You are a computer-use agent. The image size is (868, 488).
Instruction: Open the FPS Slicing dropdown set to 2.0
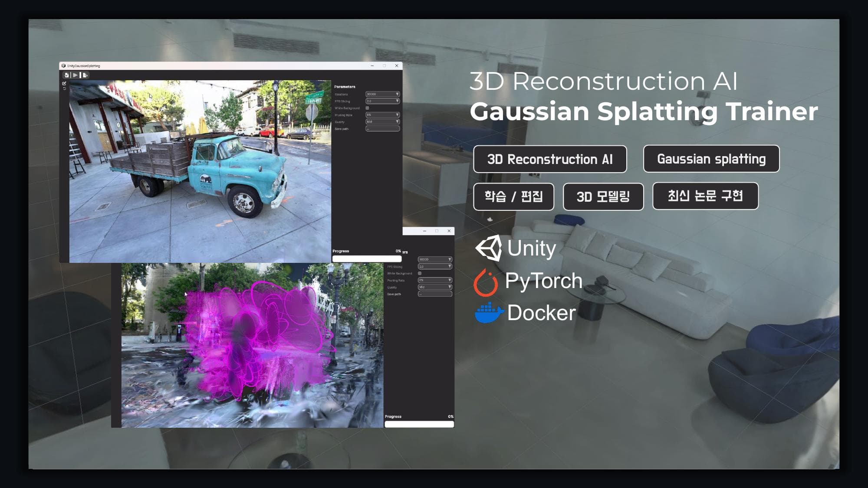tap(382, 101)
